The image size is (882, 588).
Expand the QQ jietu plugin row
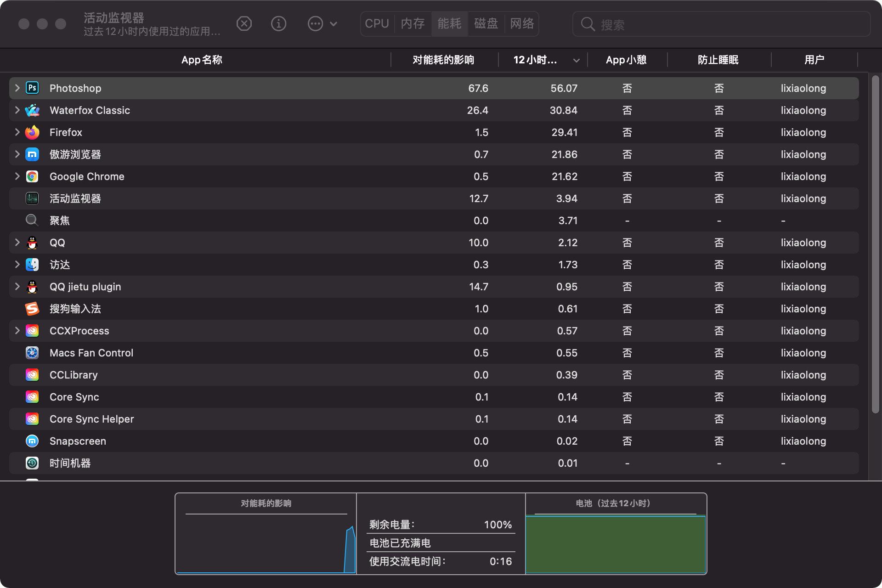[17, 287]
